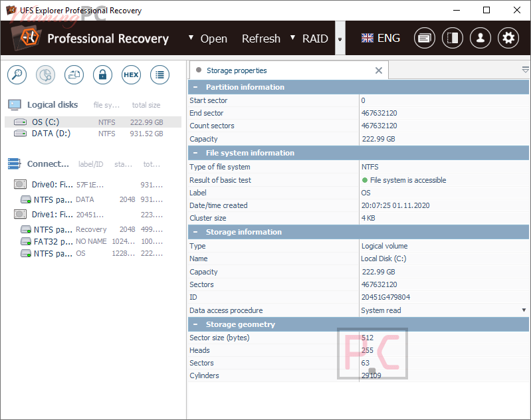
Task: Click the Type of file system NTFS value
Action: point(370,167)
